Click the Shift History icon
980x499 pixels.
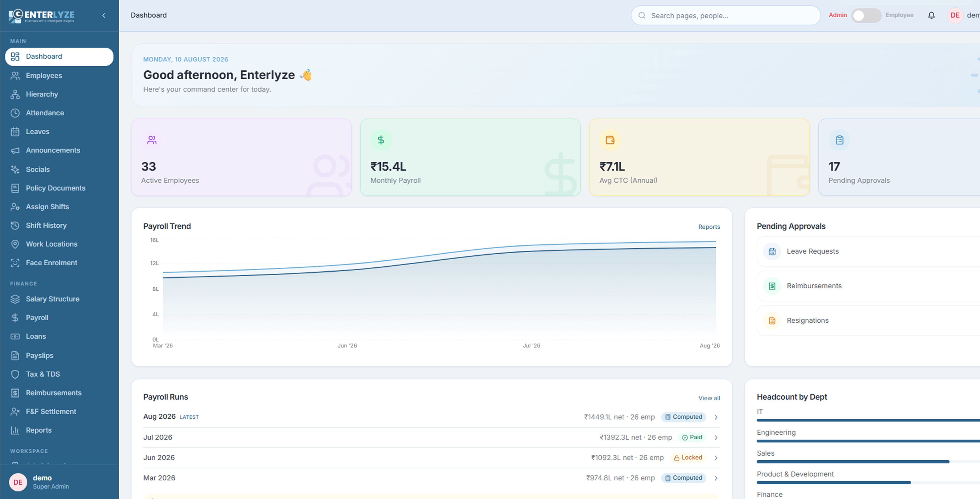pos(15,225)
